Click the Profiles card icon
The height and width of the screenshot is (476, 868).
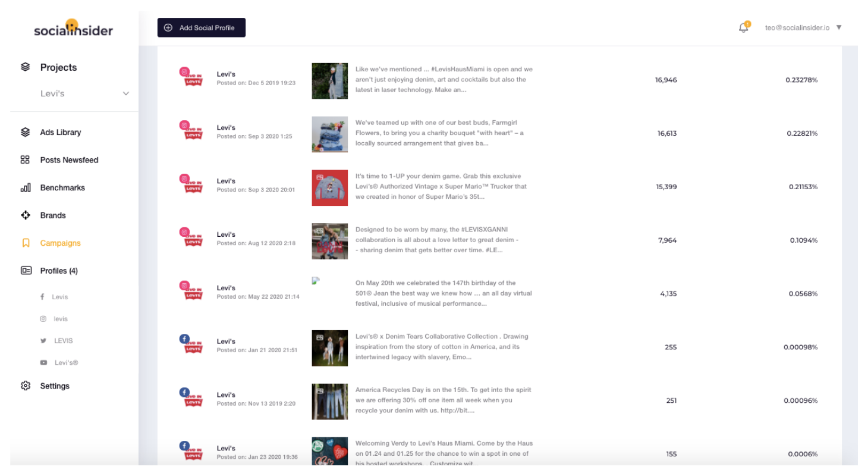pos(26,271)
